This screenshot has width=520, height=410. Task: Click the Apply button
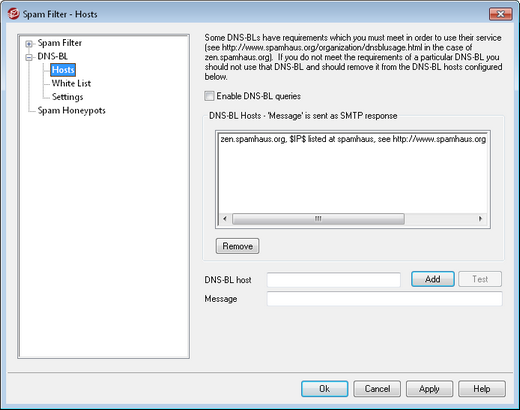(x=429, y=389)
